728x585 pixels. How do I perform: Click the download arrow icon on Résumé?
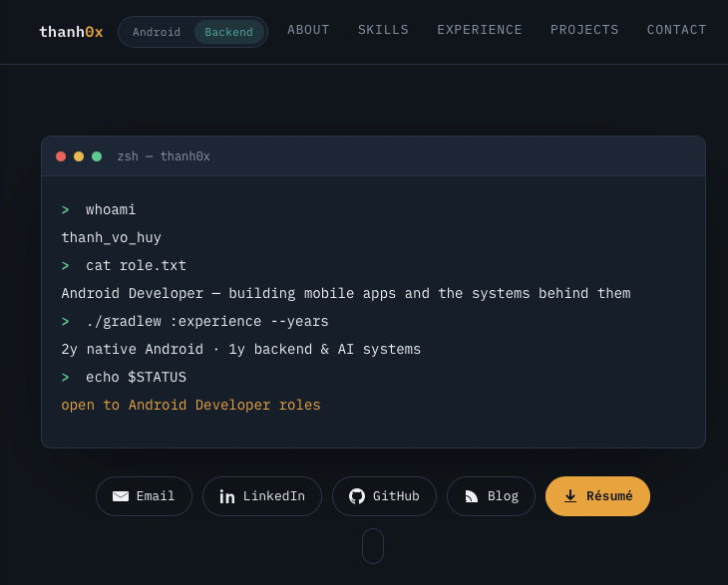click(x=570, y=496)
